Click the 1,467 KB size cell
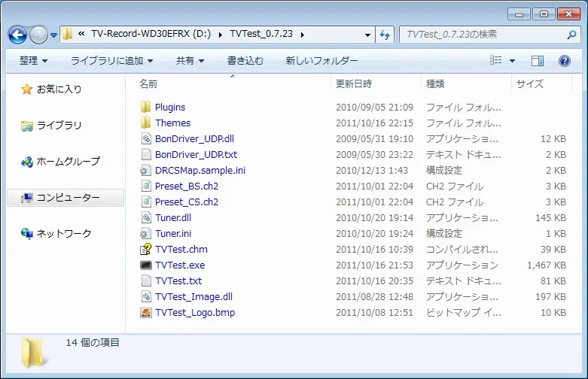Viewport: 588px width, 379px height. point(547,265)
